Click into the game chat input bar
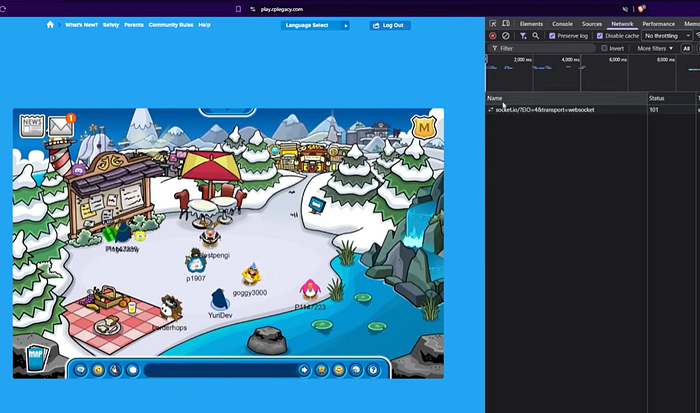Screen dimensions: 700x413 pos(221,370)
